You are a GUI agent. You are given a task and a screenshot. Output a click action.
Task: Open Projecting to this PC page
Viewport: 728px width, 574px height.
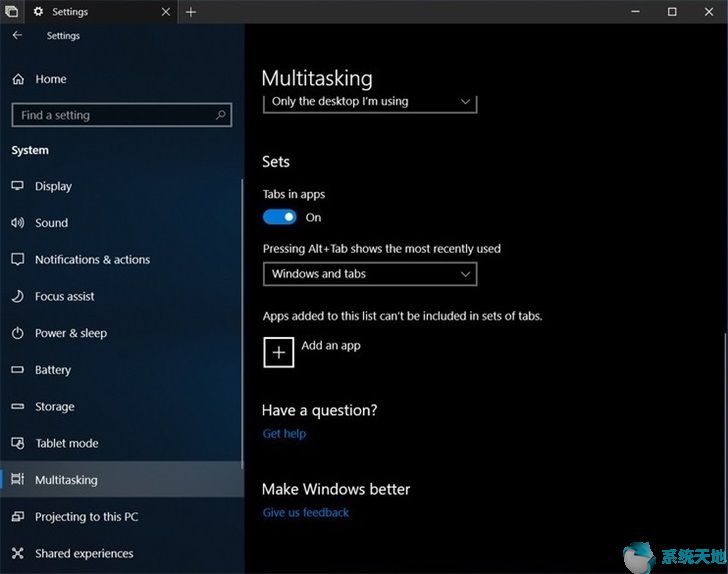[122, 516]
